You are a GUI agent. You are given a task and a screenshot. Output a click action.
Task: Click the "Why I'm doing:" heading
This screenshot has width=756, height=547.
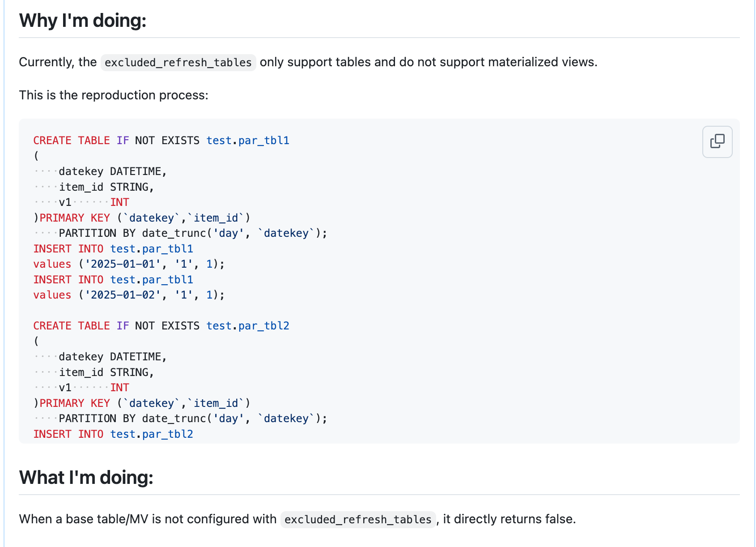(83, 21)
